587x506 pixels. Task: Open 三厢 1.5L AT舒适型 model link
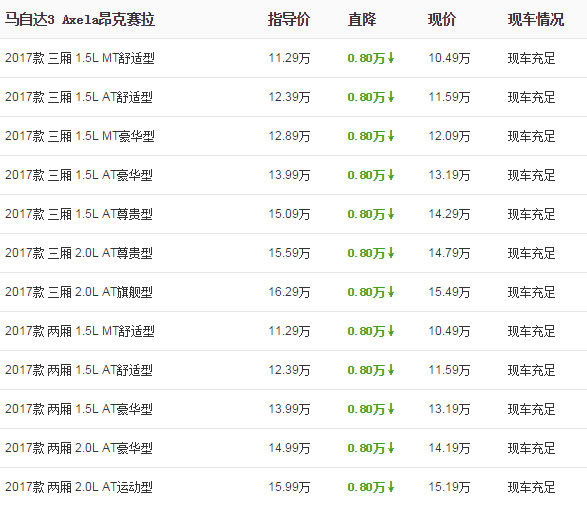[79, 97]
